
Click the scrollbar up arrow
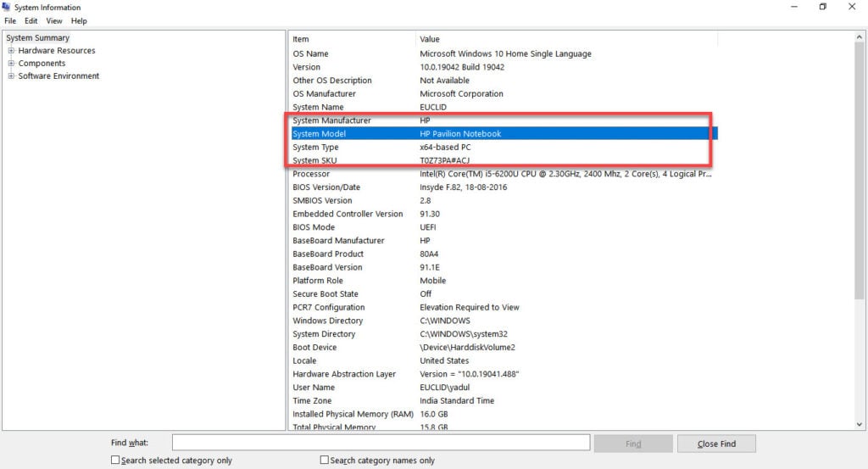[x=860, y=37]
